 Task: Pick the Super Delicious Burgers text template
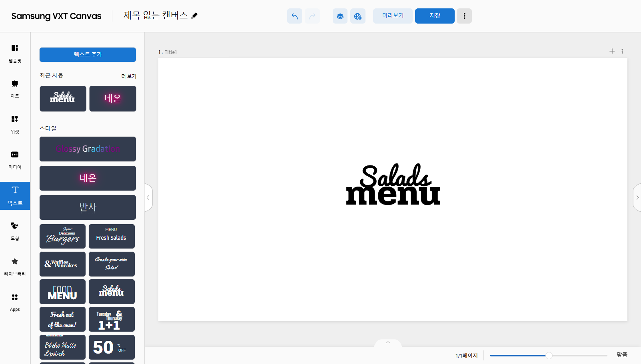[62, 237]
